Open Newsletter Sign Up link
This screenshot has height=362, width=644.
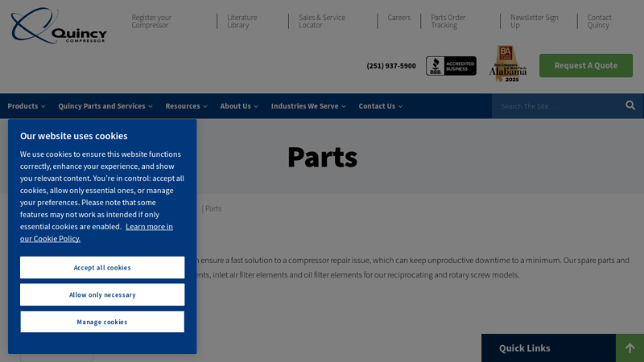click(534, 22)
